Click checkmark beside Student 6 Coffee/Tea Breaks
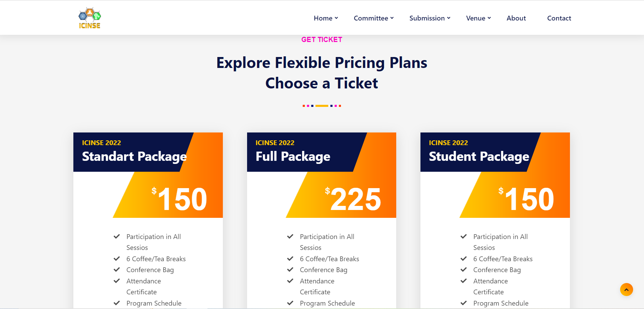Screen dimensions: 644x309 click(x=463, y=259)
